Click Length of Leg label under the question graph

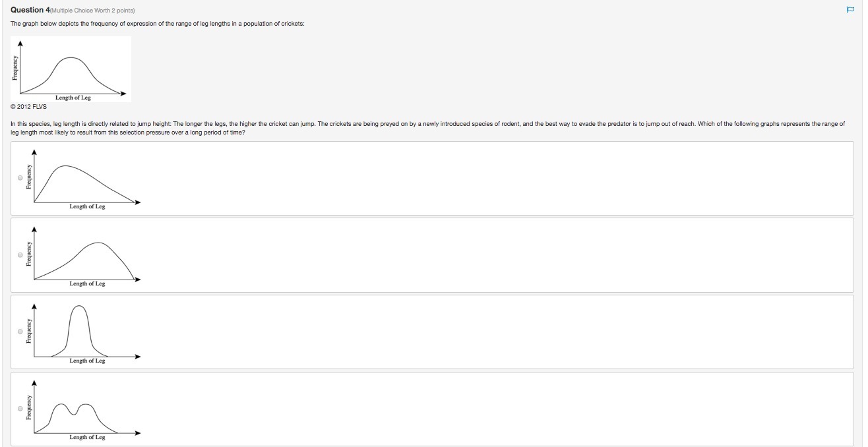coord(73,98)
